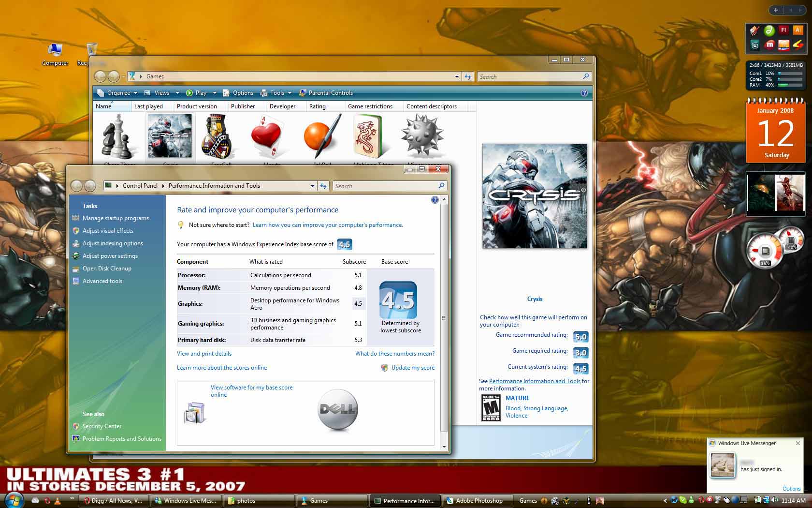This screenshot has width=812, height=508.
Task: Sort by the Rating column header
Action: click(x=325, y=106)
